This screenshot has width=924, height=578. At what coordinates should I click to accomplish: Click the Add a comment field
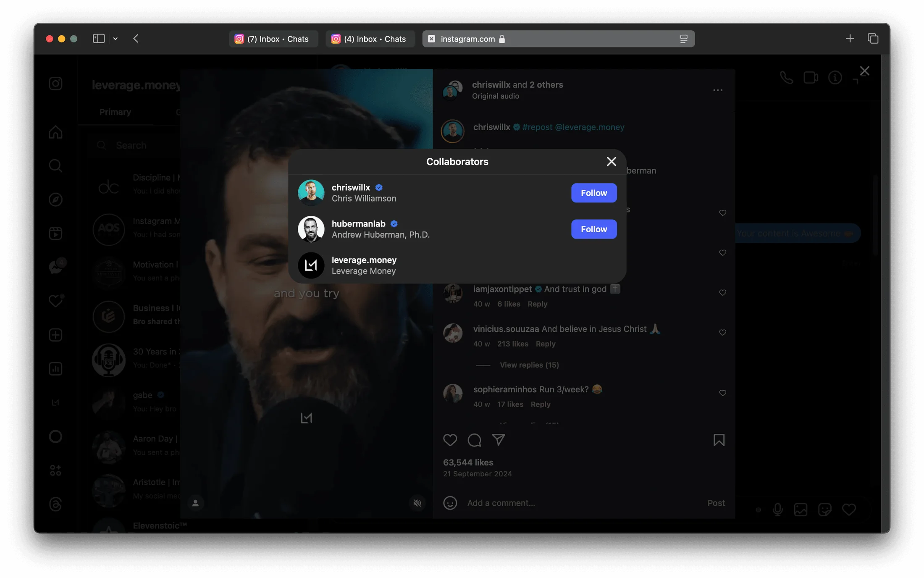583,503
